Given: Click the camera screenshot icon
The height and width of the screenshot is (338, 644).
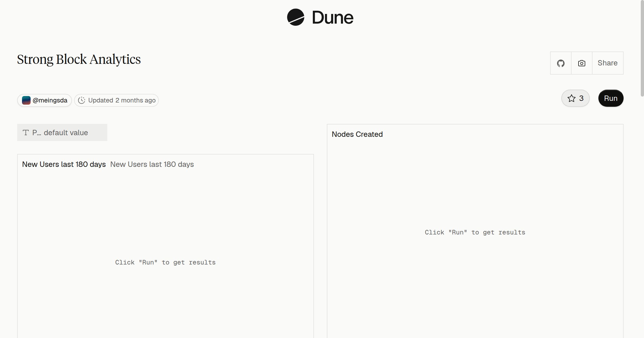Looking at the screenshot, I should 582,63.
